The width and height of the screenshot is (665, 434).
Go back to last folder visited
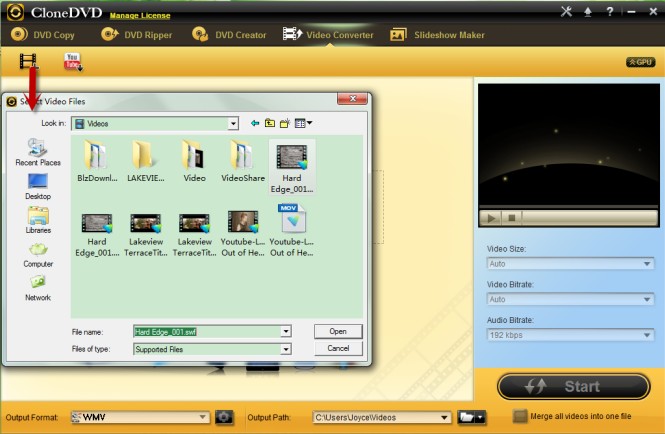(x=254, y=123)
